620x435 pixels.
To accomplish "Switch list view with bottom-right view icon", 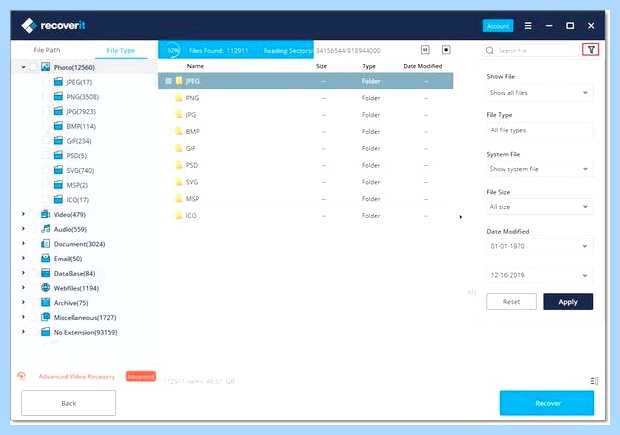I will (594, 381).
